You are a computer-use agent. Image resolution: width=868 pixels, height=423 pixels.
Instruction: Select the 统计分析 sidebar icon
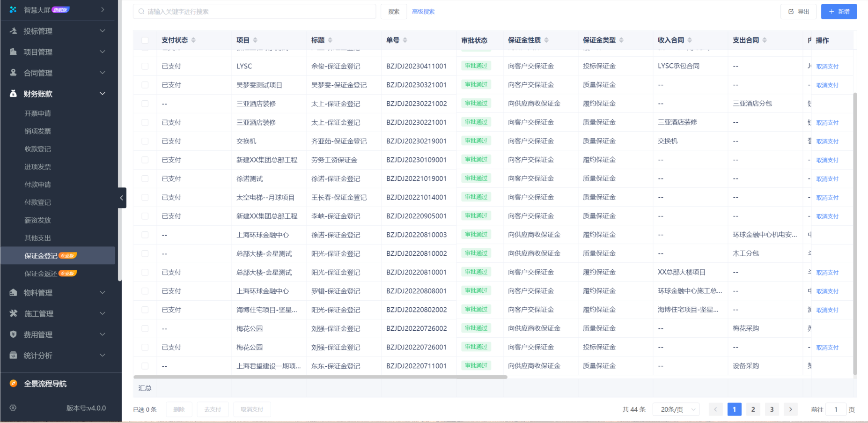pos(13,355)
